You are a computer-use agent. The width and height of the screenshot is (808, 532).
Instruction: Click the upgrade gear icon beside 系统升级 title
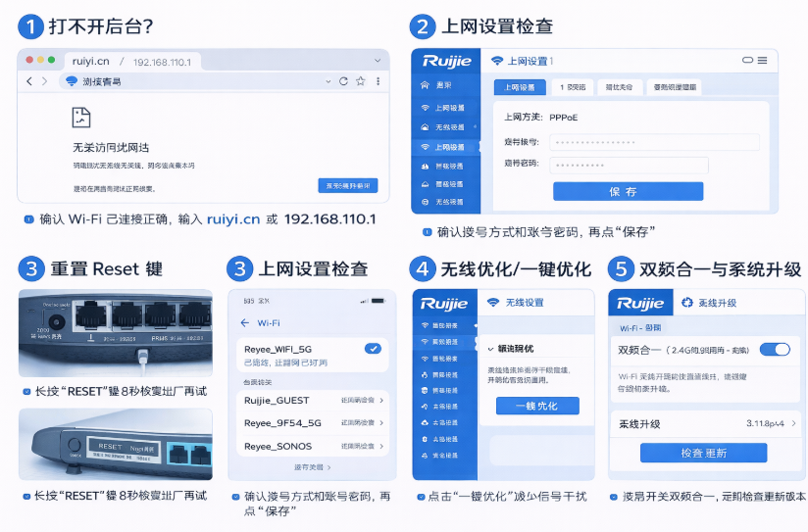(x=687, y=303)
